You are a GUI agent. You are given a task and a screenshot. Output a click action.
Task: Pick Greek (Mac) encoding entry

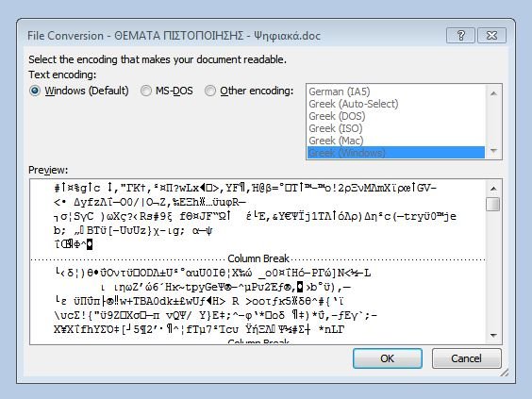(x=336, y=141)
